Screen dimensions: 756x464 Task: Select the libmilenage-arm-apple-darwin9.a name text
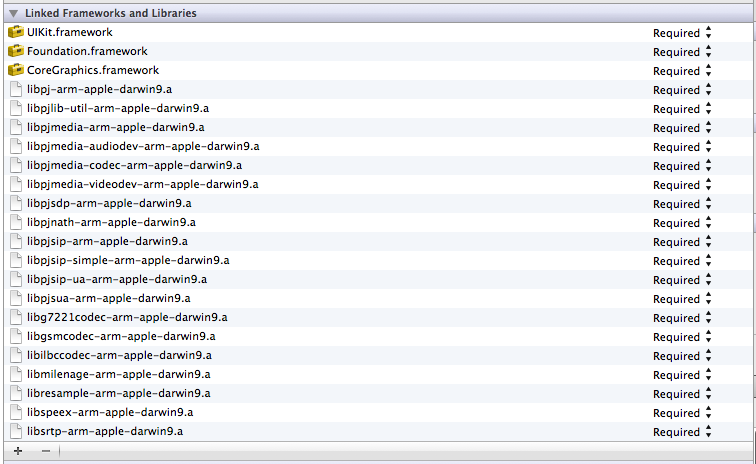tap(119, 374)
